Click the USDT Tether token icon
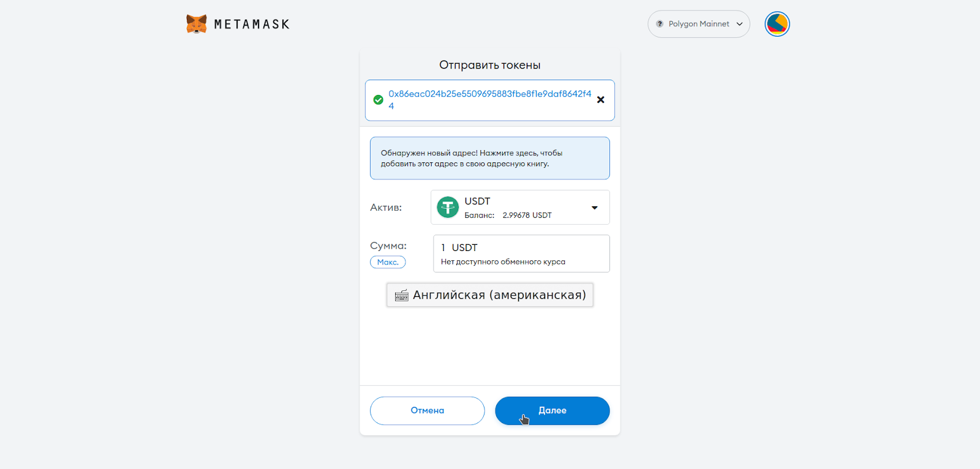Image resolution: width=980 pixels, height=469 pixels. [x=448, y=208]
